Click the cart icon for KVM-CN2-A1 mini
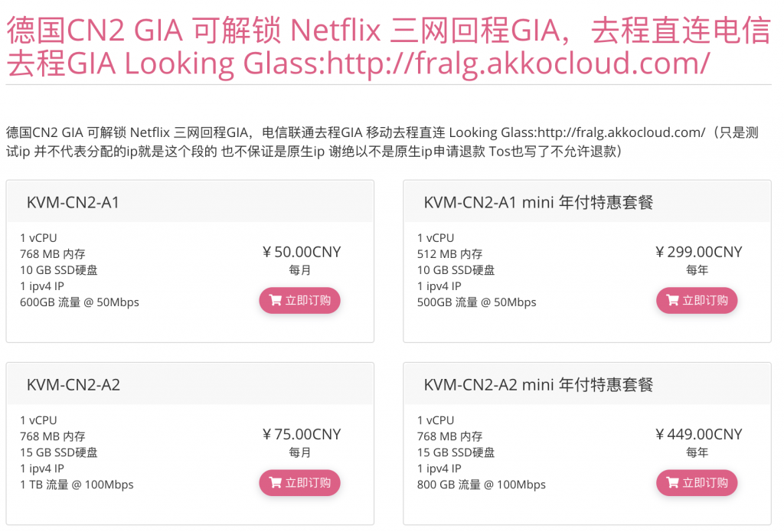 click(x=672, y=300)
